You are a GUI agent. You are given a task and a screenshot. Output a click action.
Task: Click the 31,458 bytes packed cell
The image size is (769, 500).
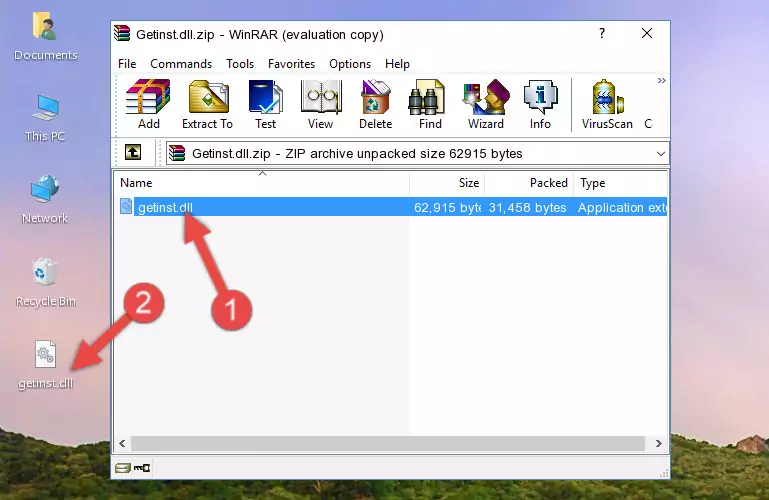click(x=527, y=207)
